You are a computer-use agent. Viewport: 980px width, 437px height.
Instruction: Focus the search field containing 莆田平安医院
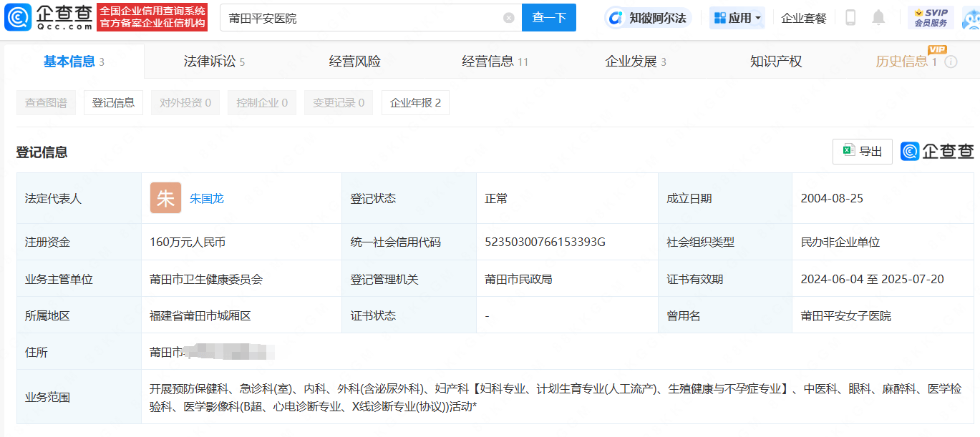click(x=362, y=18)
